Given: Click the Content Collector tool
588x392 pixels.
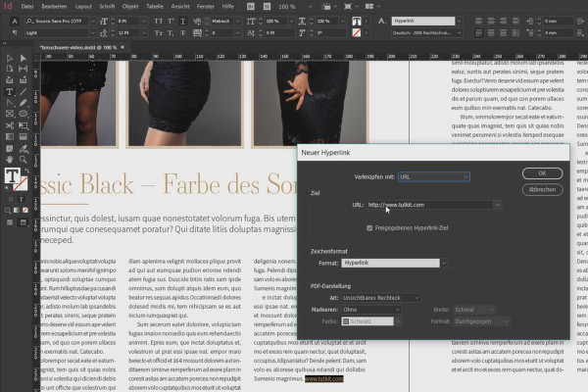Looking at the screenshot, I should pyautogui.click(x=10, y=80).
